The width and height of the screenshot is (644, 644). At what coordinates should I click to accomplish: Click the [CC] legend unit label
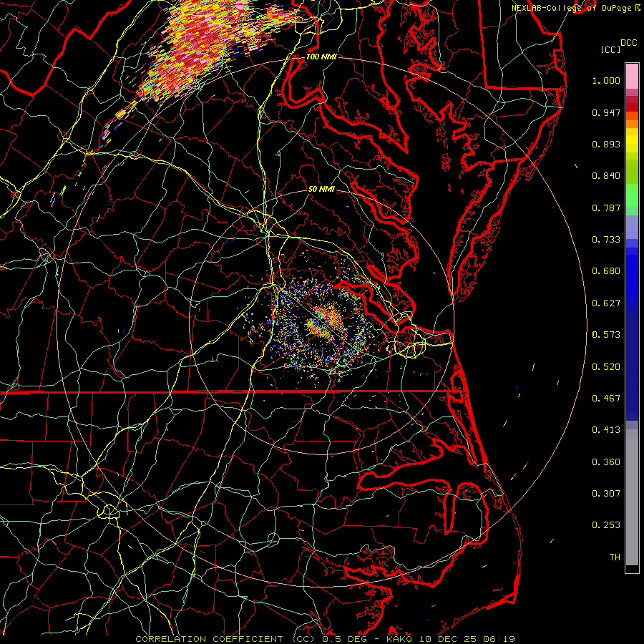point(610,49)
